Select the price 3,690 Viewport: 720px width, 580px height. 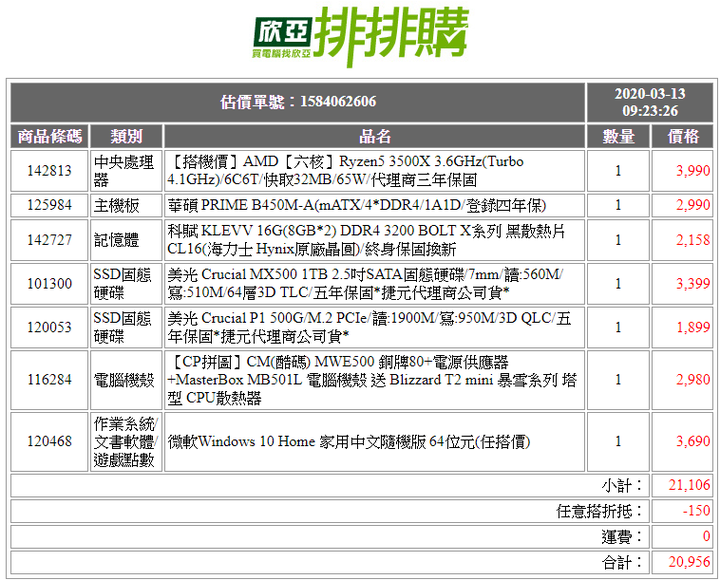point(693,441)
